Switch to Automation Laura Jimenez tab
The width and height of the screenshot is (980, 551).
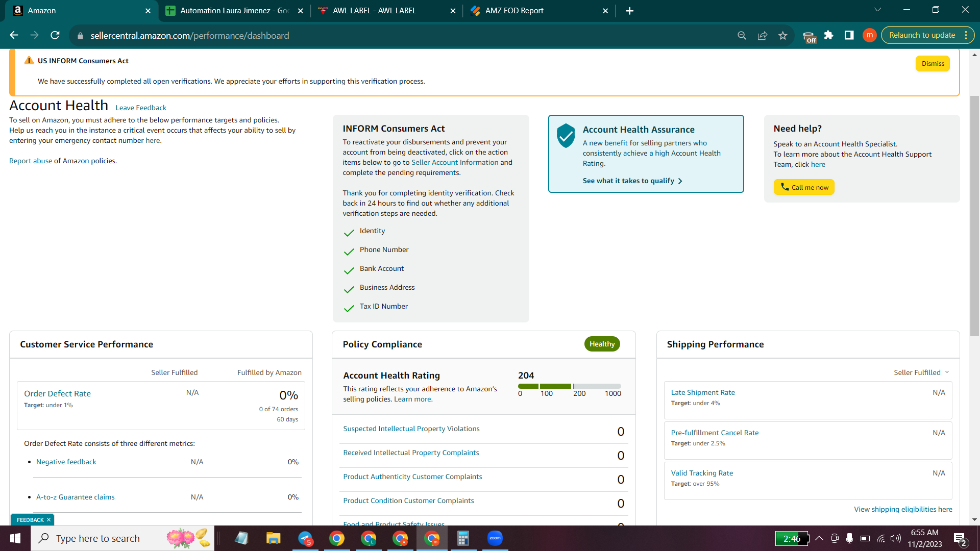(234, 11)
